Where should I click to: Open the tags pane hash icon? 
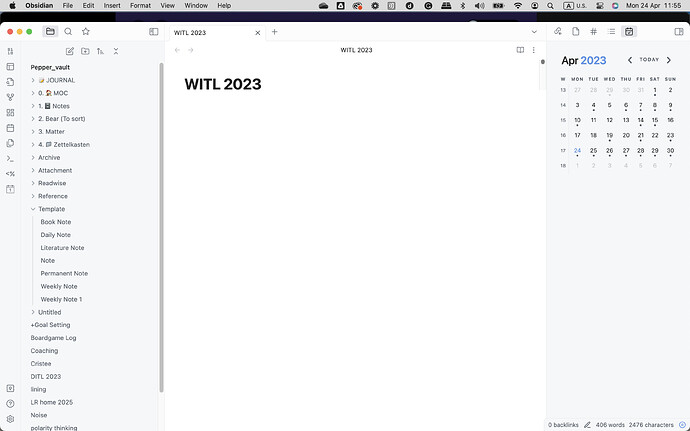tap(593, 32)
